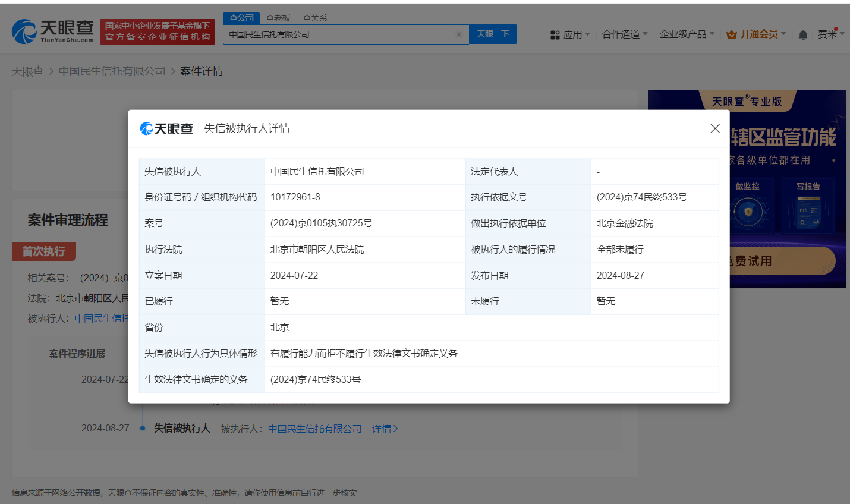Open the notification bell
This screenshot has height=504, width=850.
point(803,35)
